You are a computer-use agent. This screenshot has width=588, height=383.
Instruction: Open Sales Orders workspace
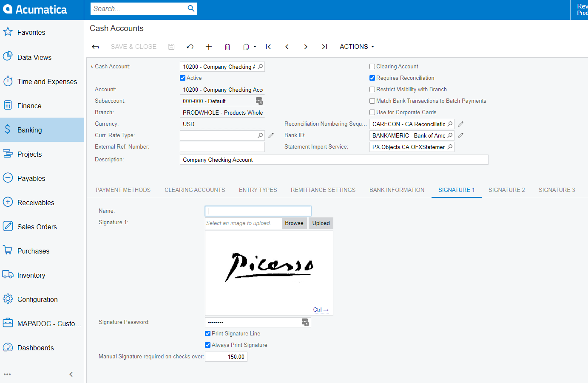tap(42, 227)
